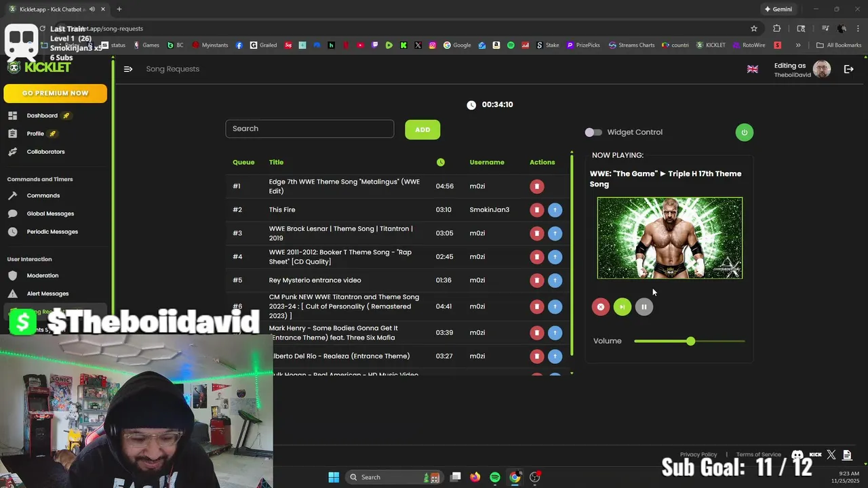Open the Windows Start menu

[334, 477]
